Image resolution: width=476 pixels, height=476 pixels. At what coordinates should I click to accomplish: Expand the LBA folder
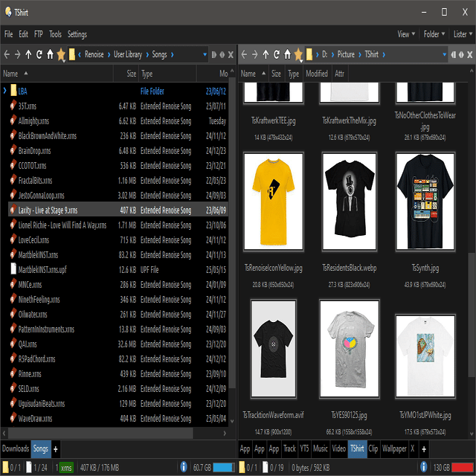point(5,91)
